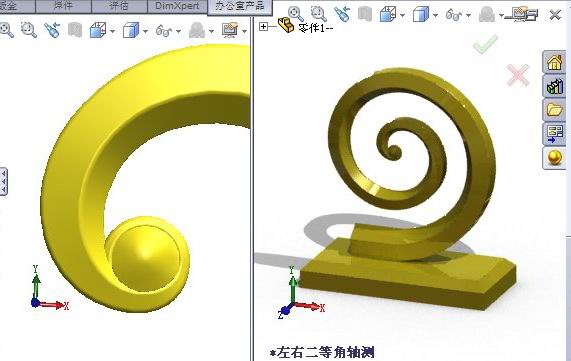Click Display Style cube in 零件1 viewport
571x361 pixels.
(x=421, y=15)
